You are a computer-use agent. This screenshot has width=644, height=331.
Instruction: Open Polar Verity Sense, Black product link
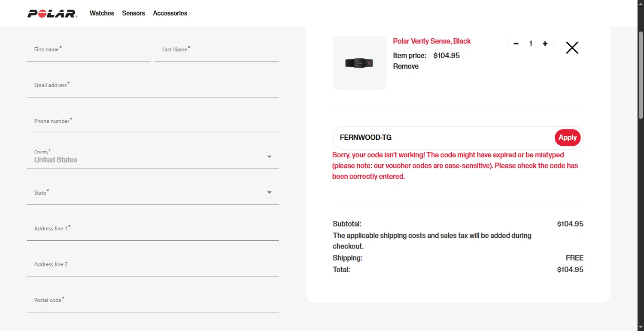click(432, 41)
